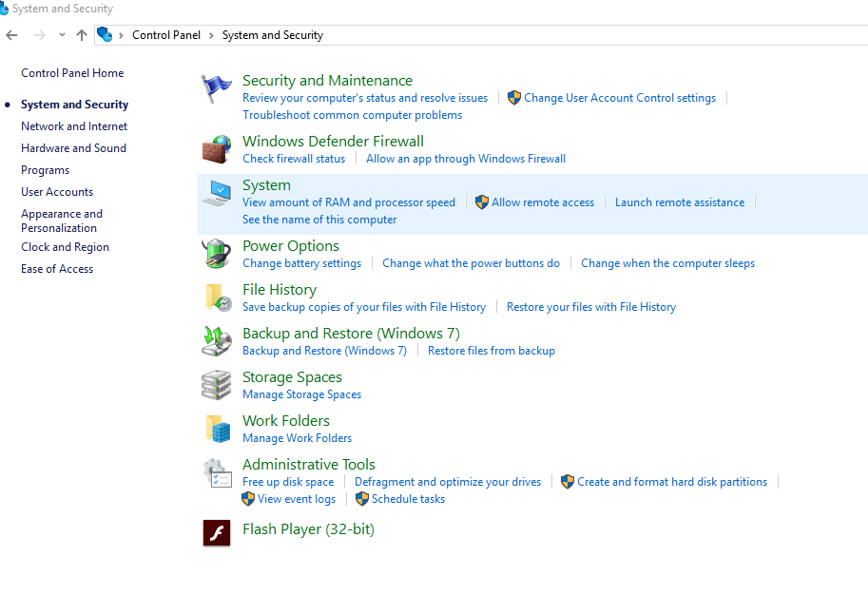868x595 pixels.
Task: Open Ease of Access in the sidebar
Action: coord(57,269)
